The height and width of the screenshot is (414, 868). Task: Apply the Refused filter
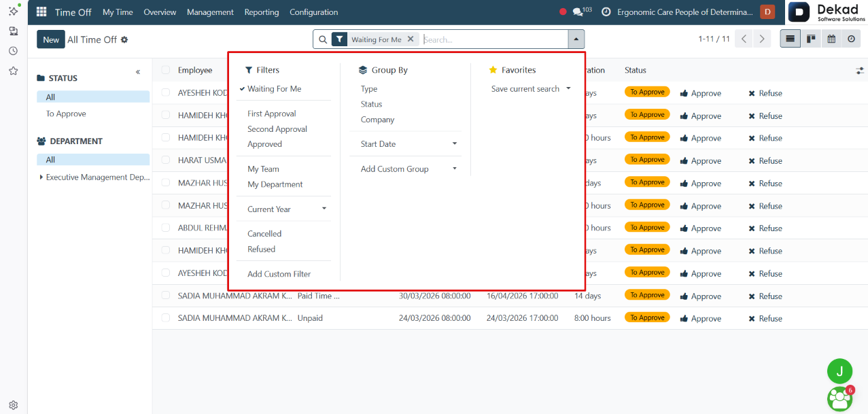(261, 249)
